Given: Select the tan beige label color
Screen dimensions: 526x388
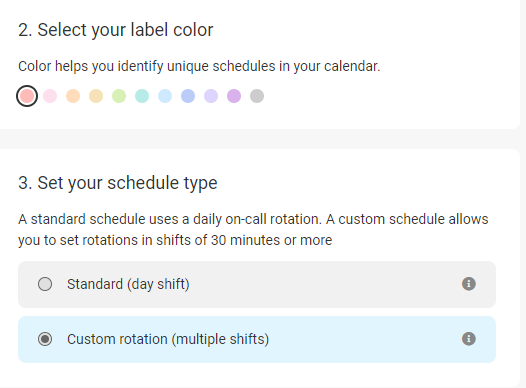Looking at the screenshot, I should 96,96.
